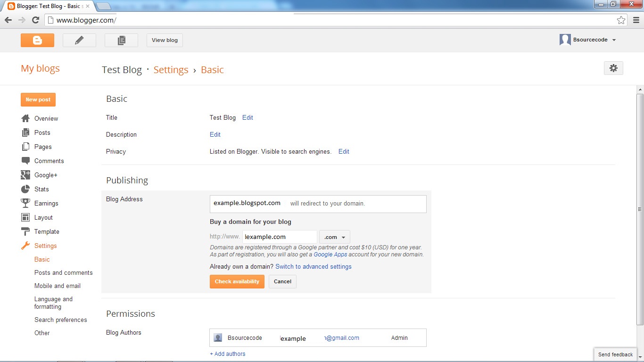Viewport: 644px width, 362px height.
Task: Open the gear settings button
Action: (613, 68)
